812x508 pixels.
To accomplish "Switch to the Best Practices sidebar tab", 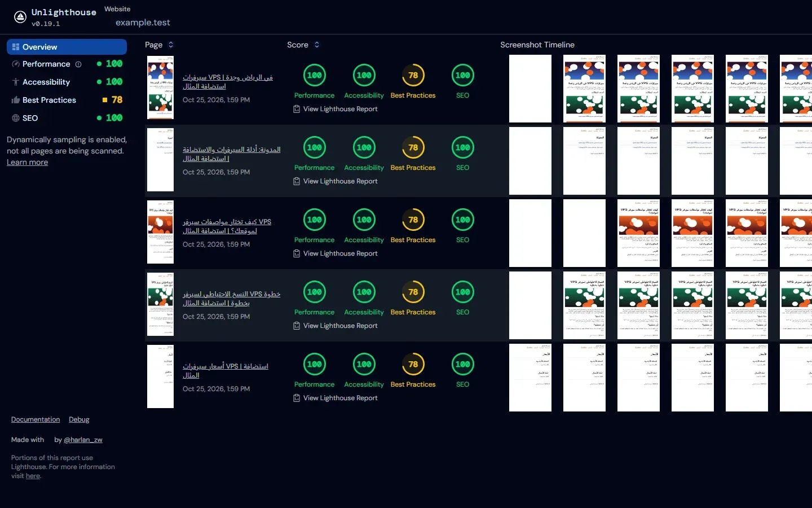I will coord(67,100).
